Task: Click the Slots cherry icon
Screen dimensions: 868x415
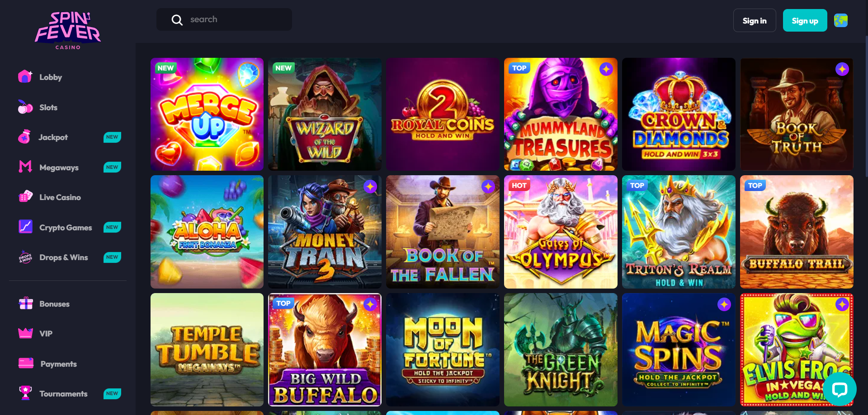Action: point(25,107)
